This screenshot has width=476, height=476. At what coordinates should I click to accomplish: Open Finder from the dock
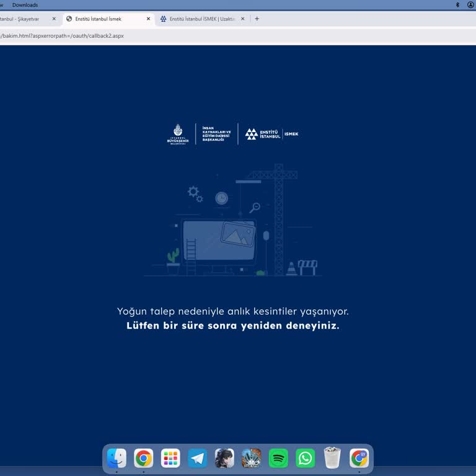(117, 458)
